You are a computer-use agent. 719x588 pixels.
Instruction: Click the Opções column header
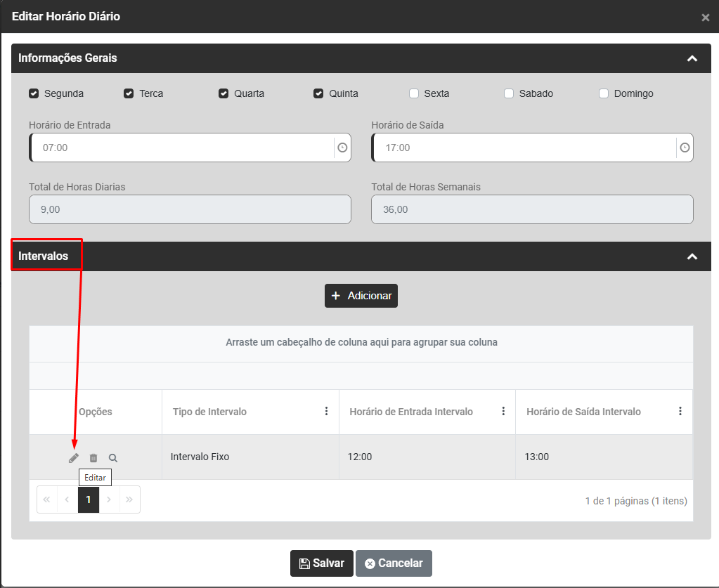pyautogui.click(x=96, y=412)
